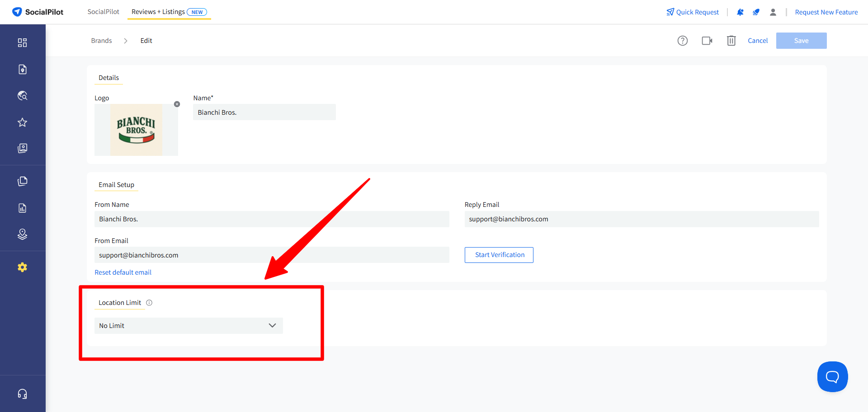
Task: Click the From Email input field
Action: (272, 255)
